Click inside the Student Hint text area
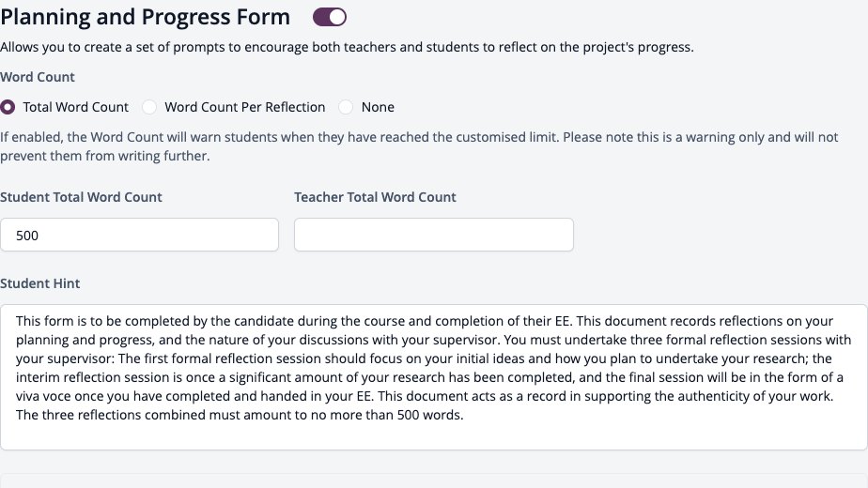Image resolution: width=868 pixels, height=488 pixels. pos(434,376)
